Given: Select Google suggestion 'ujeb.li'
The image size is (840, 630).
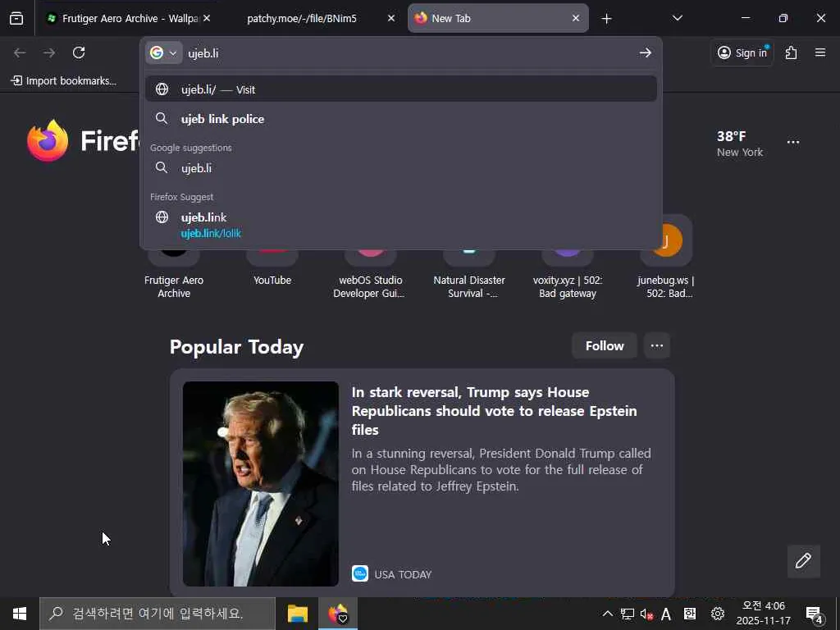Looking at the screenshot, I should pos(400,167).
